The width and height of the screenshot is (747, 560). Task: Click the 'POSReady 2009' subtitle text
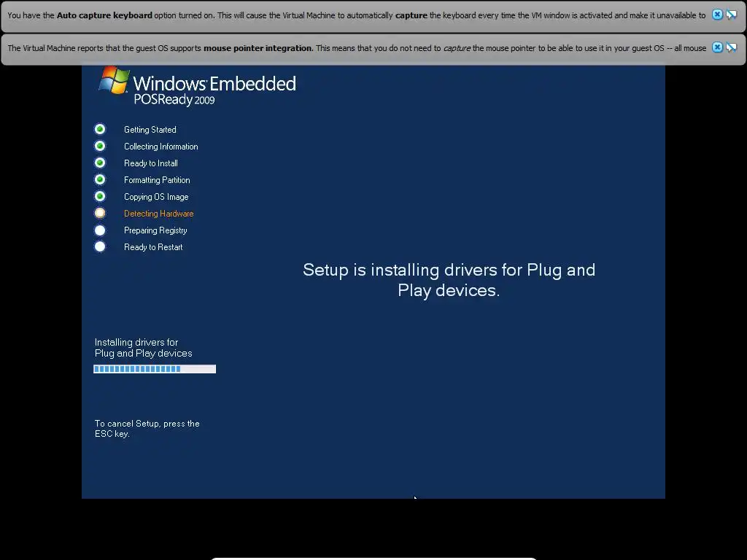(174, 99)
